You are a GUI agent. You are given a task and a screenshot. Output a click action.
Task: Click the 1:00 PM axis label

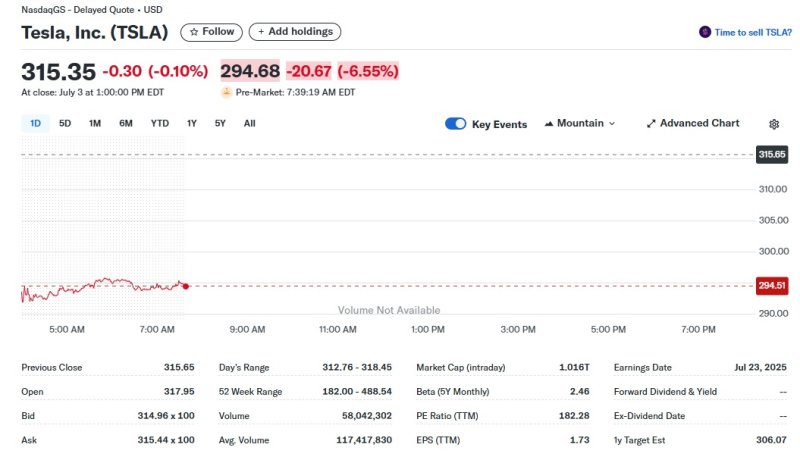click(428, 329)
